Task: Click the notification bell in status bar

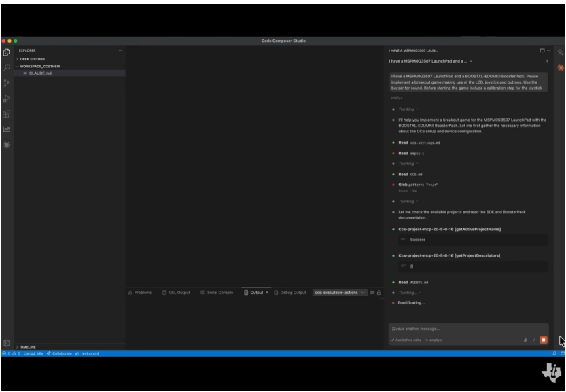Action: pyautogui.click(x=554, y=353)
